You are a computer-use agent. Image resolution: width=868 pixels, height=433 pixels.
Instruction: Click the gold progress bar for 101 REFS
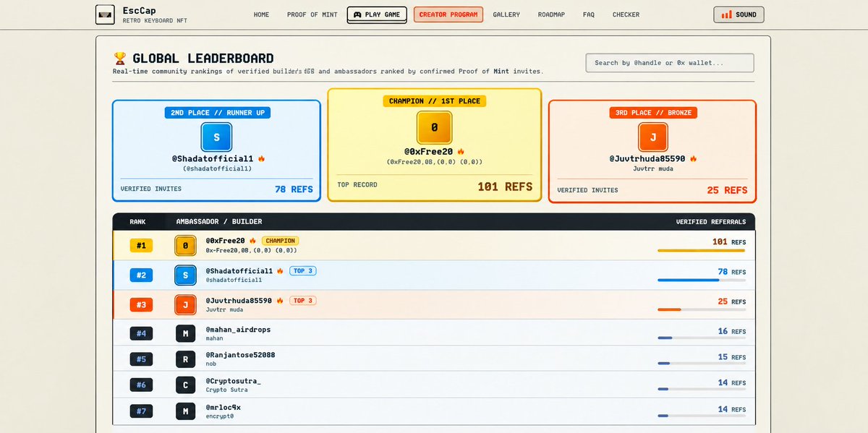tap(701, 251)
